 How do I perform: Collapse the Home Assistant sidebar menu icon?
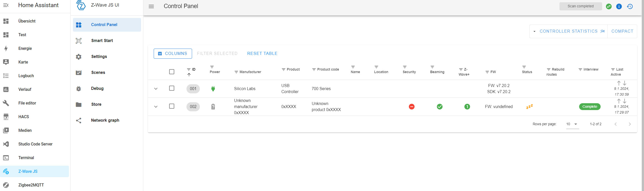6,5
